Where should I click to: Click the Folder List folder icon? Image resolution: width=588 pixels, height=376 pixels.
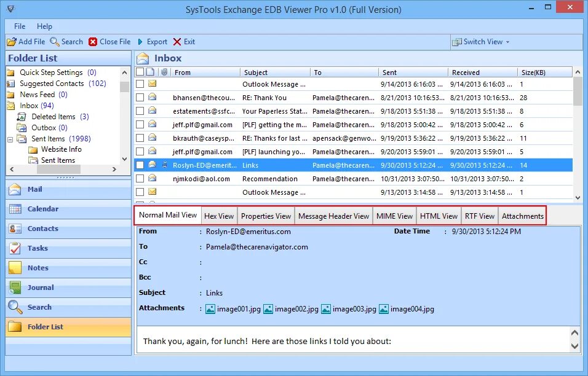pos(15,327)
